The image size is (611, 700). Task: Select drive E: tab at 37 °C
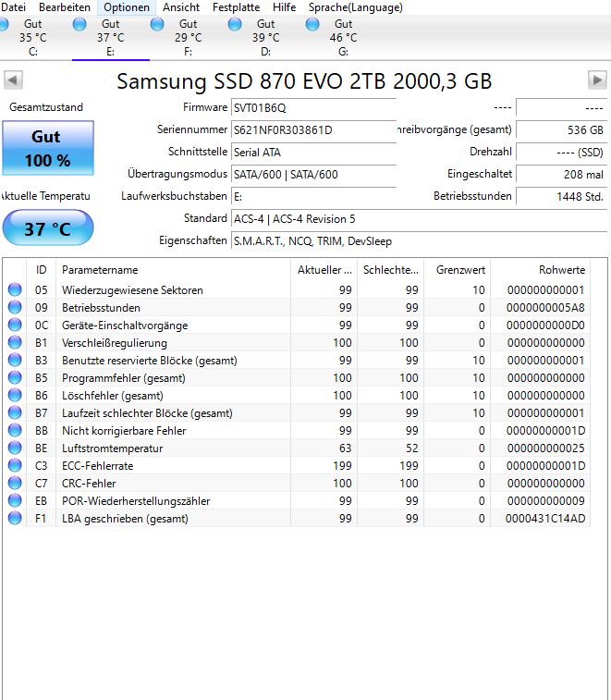click(111, 38)
